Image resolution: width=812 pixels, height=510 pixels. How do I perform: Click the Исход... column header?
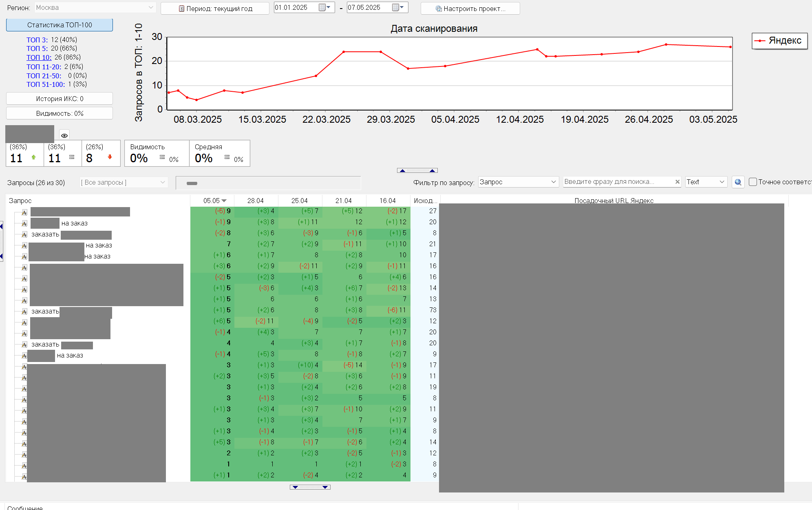click(425, 201)
